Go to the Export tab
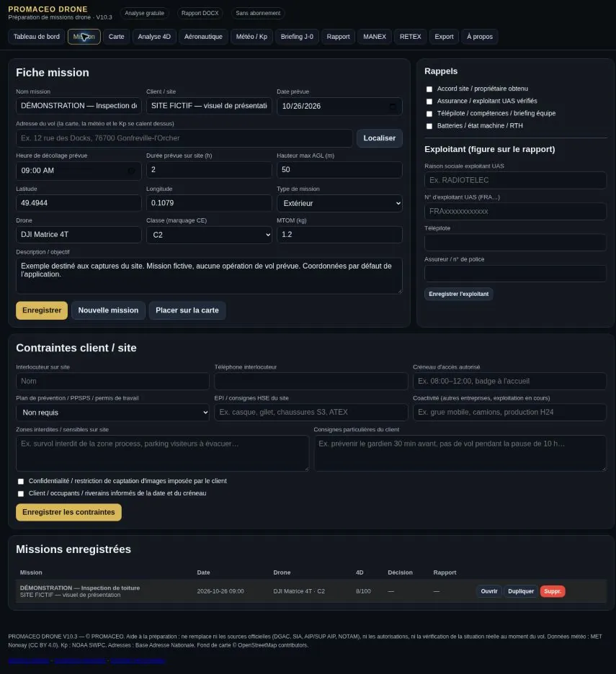 point(444,37)
